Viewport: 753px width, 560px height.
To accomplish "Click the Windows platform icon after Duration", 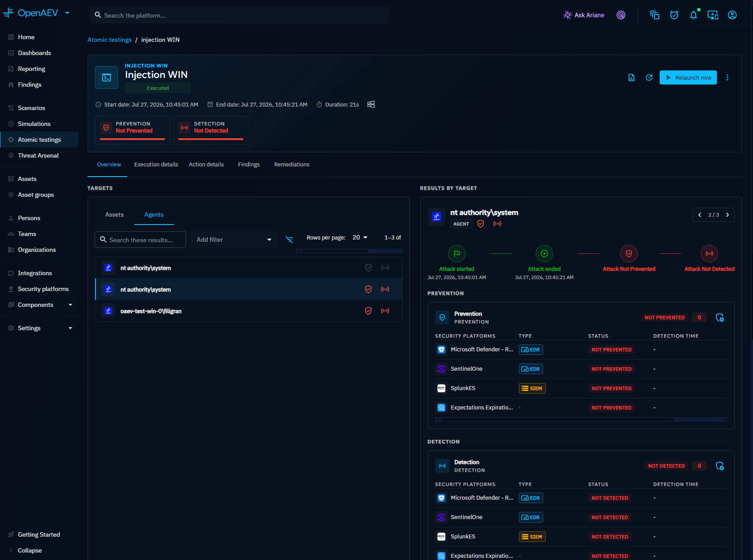I will coord(371,104).
